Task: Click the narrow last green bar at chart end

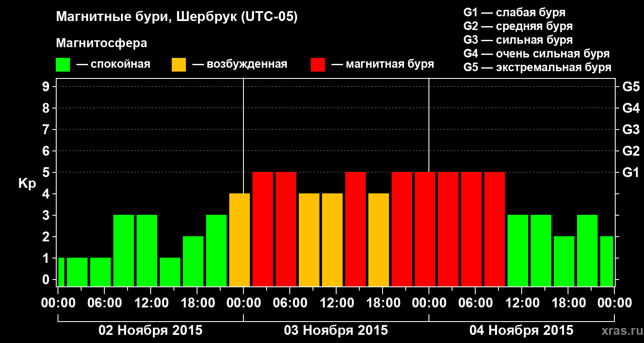Action: pyautogui.click(x=607, y=261)
